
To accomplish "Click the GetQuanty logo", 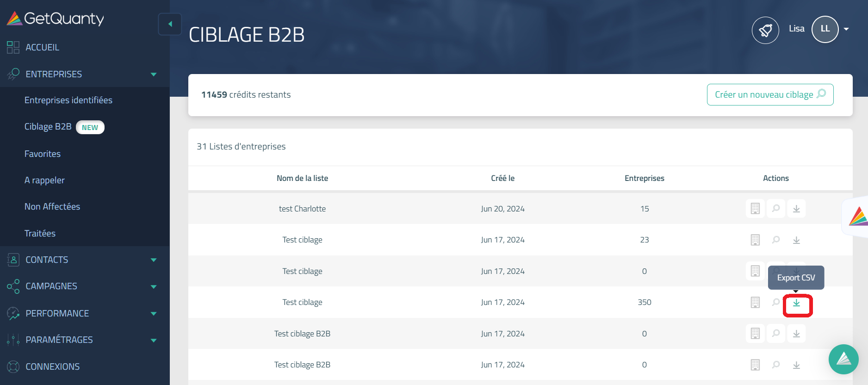I will click(56, 19).
